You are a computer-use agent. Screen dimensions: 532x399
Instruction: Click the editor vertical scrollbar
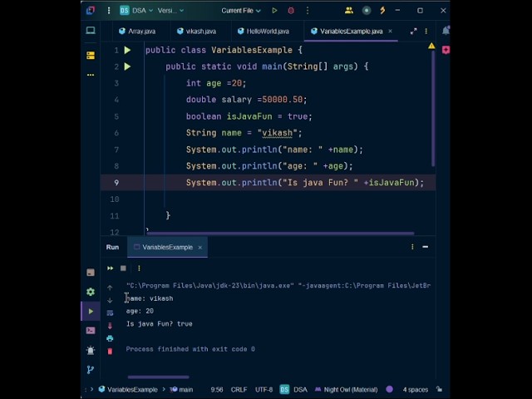(433, 108)
